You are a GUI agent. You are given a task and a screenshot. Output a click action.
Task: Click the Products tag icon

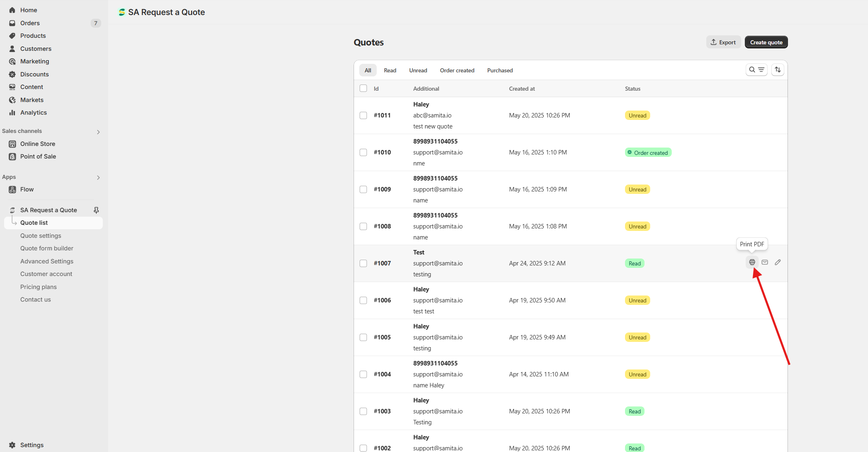pyautogui.click(x=12, y=36)
